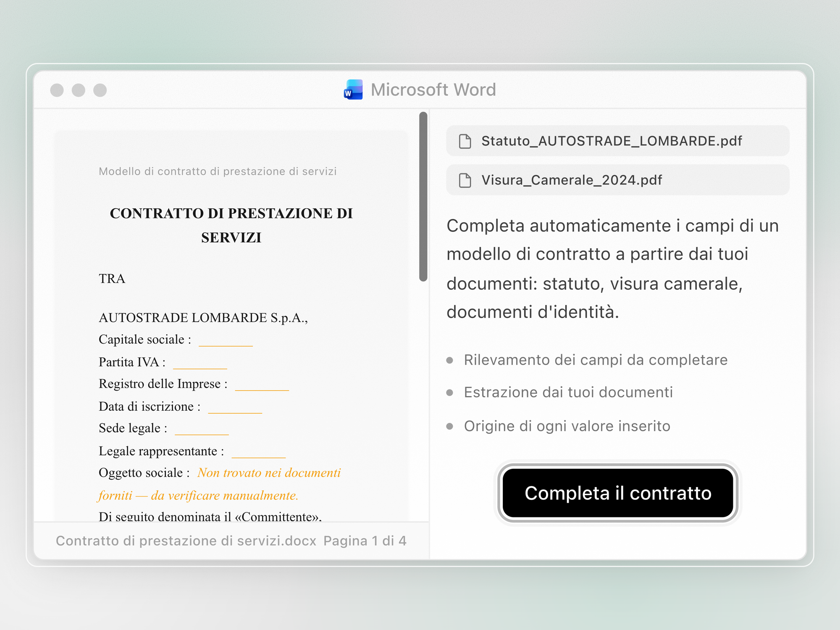Click the 'Pagina 1 di 4' page indicator
Viewport: 840px width, 630px height.
tap(365, 541)
